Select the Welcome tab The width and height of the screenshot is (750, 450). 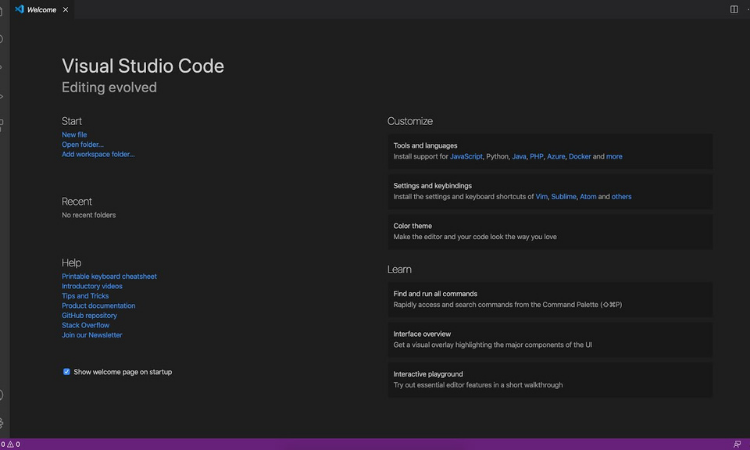click(42, 10)
